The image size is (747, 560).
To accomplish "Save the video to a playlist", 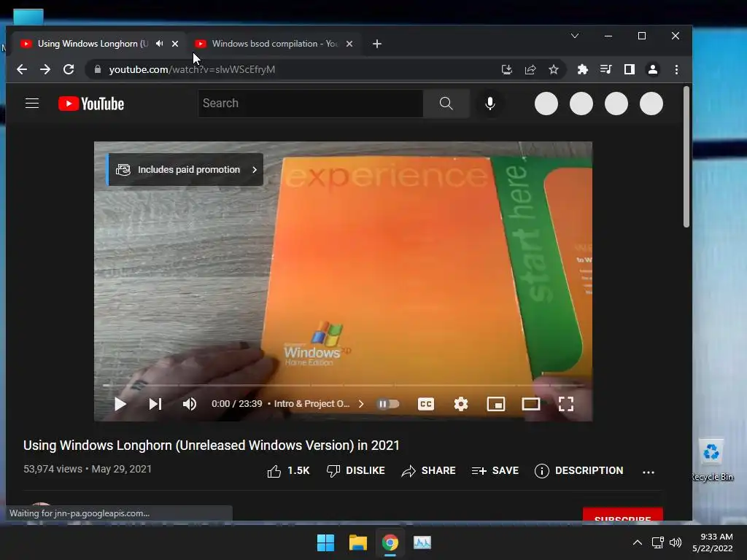I will point(495,471).
